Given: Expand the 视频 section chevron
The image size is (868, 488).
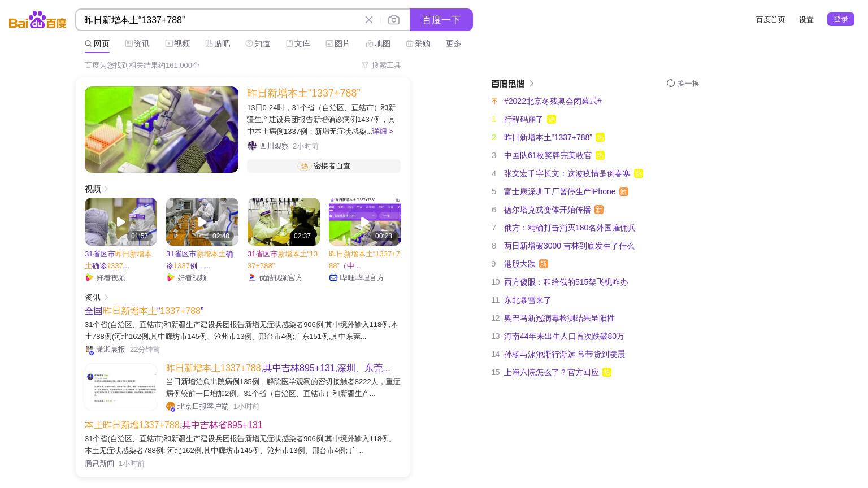Looking at the screenshot, I should coord(106,189).
